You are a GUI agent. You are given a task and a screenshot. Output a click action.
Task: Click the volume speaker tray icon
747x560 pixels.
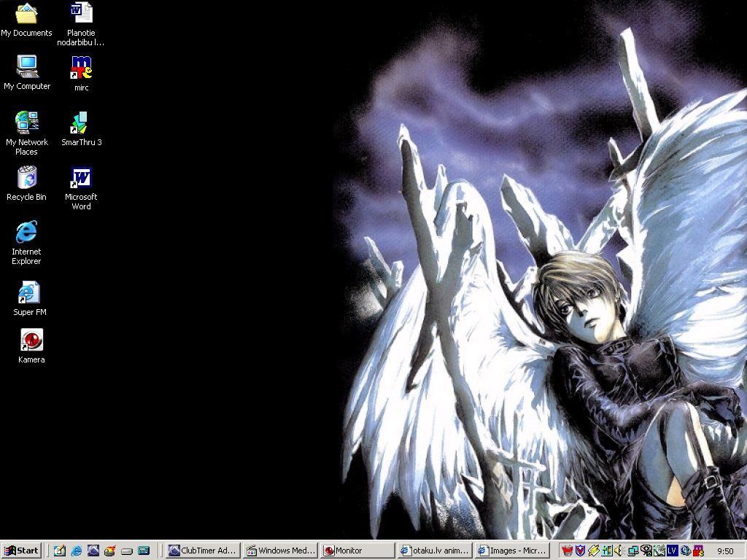[619, 551]
